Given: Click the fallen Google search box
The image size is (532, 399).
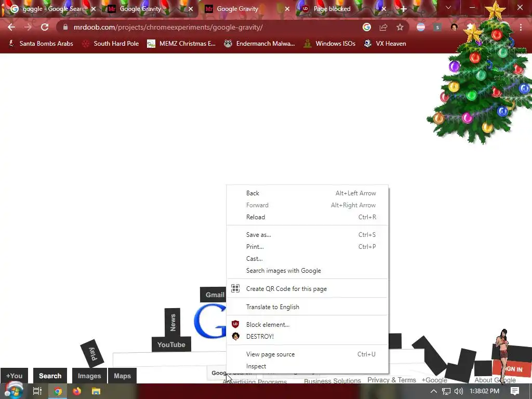Looking at the screenshot, I should [170, 359].
